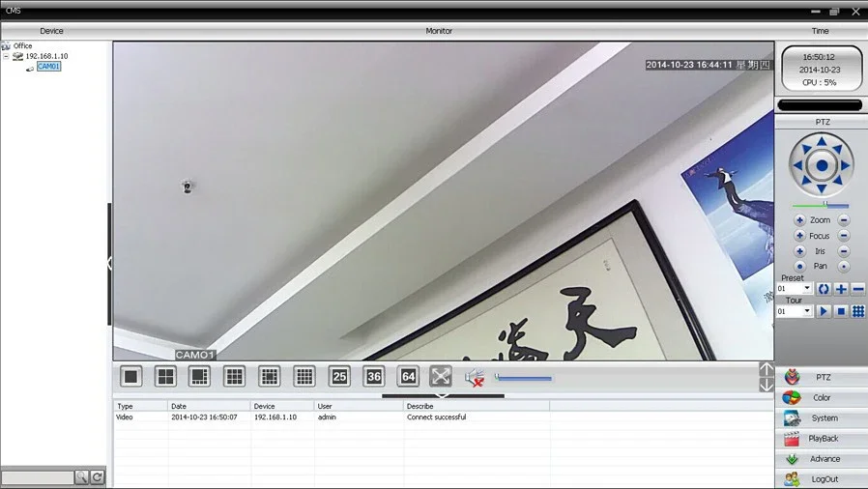The width and height of the screenshot is (868, 489).
Task: Open the System menu
Action: 822,418
